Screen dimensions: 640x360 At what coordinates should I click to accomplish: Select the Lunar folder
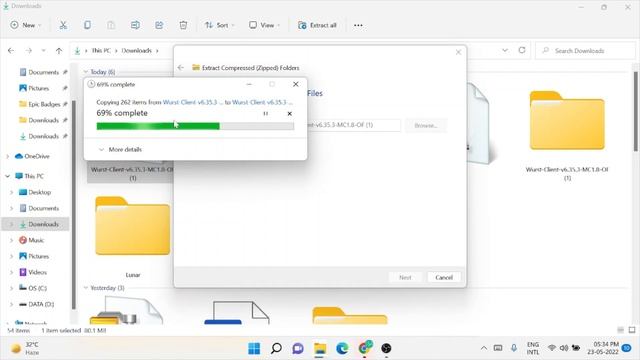click(x=133, y=237)
